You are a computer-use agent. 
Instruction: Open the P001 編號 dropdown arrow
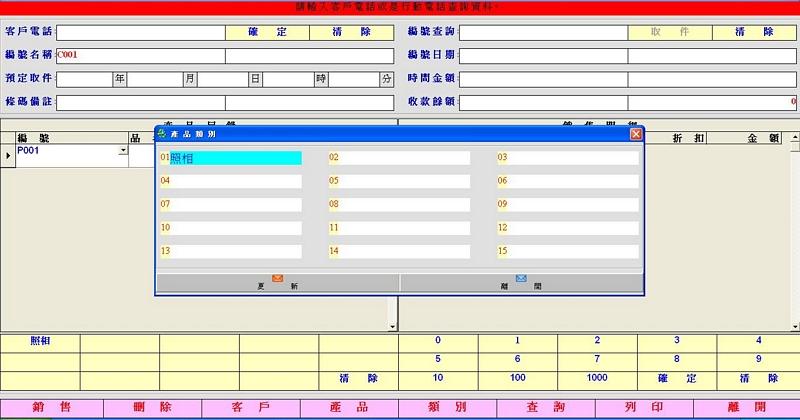[x=123, y=151]
